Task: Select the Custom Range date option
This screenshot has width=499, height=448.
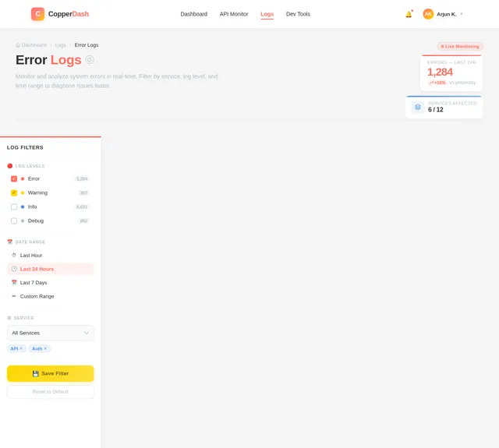Action: click(37, 296)
